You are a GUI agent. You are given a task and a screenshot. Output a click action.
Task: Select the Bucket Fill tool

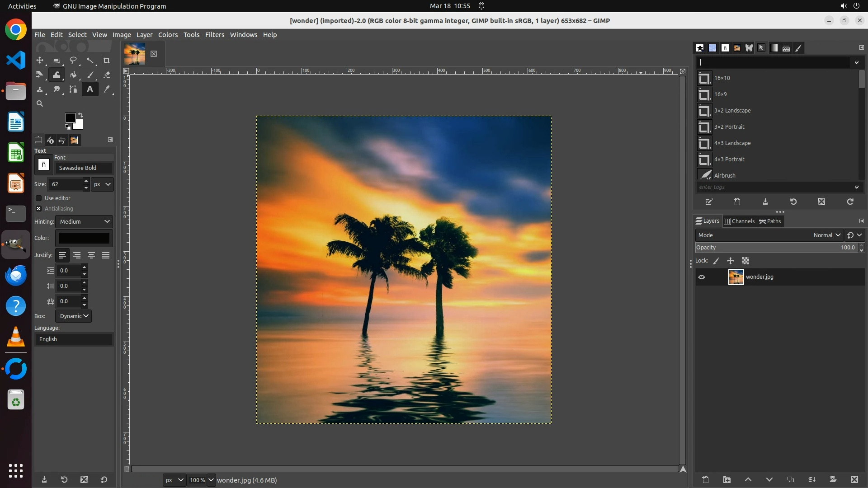73,75
